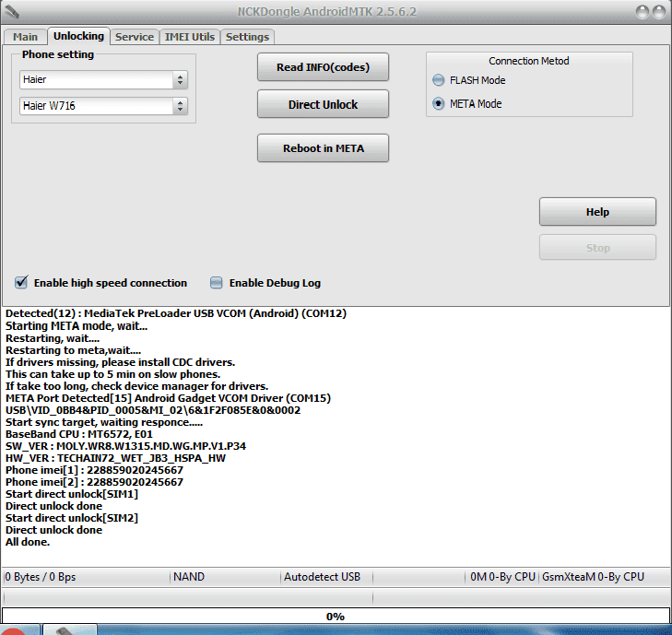
Task: Click the Direct Unlock button
Action: pyautogui.click(x=323, y=104)
